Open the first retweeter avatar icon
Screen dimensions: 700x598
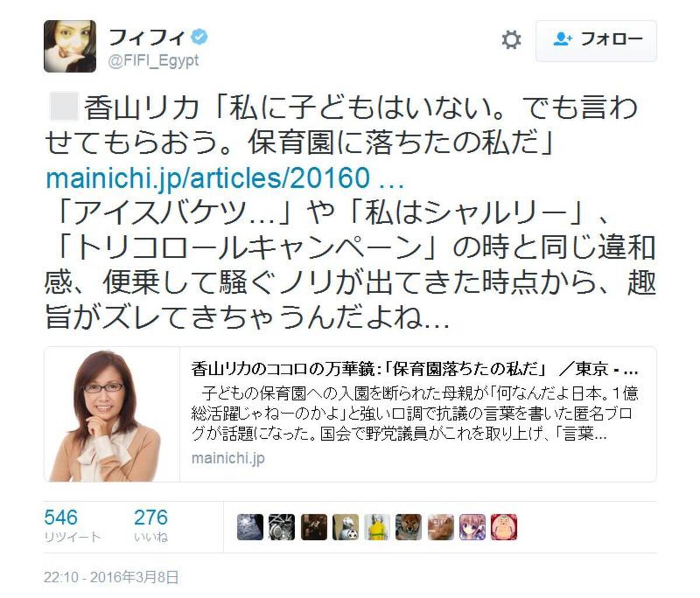[250, 527]
